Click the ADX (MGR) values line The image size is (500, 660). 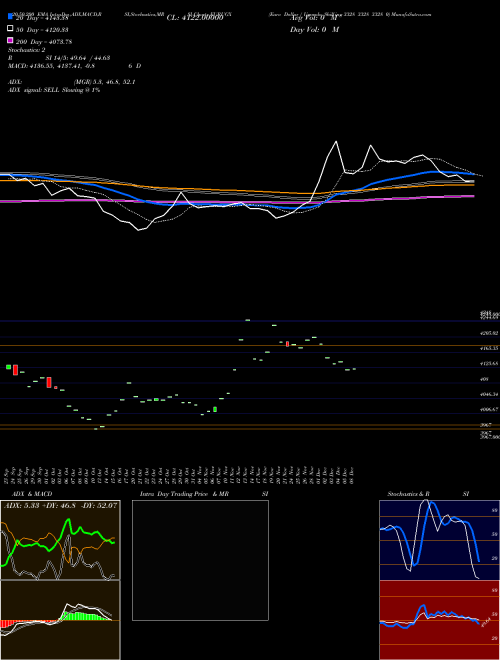pyautogui.click(x=72, y=82)
